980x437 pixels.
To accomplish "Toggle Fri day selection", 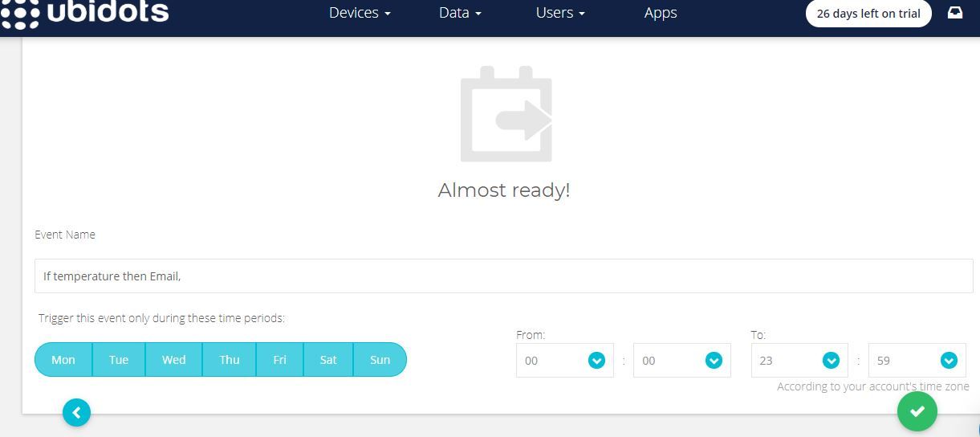I will click(x=279, y=360).
